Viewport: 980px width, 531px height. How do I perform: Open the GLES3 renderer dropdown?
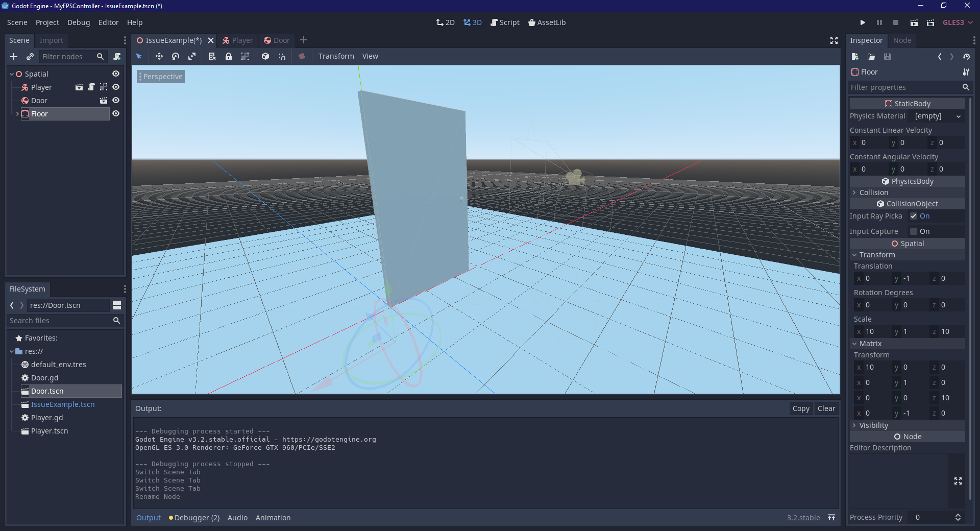coord(958,22)
